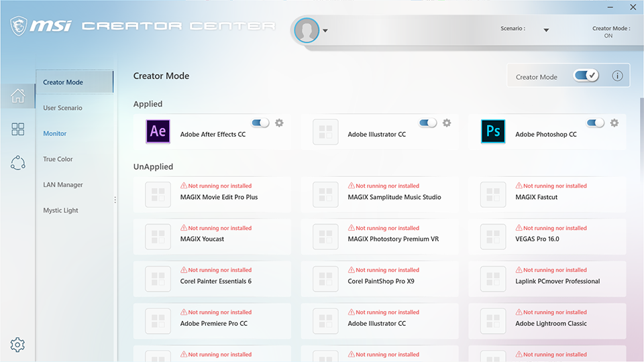The height and width of the screenshot is (362, 644).
Task: Open settings gear for Adobe Photoshop CC
Action: tap(614, 123)
